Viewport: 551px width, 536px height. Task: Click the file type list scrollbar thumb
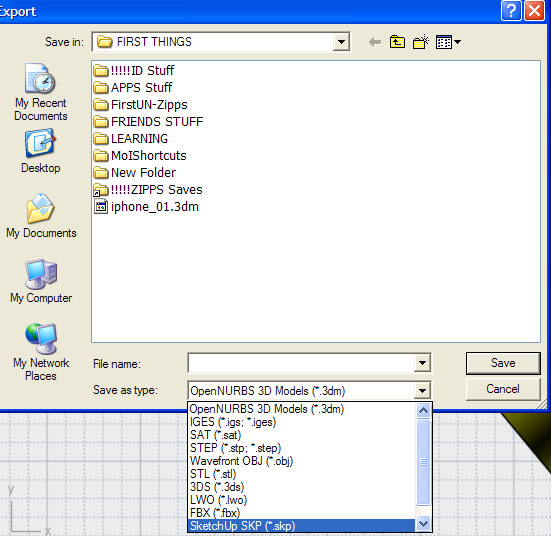[423, 462]
